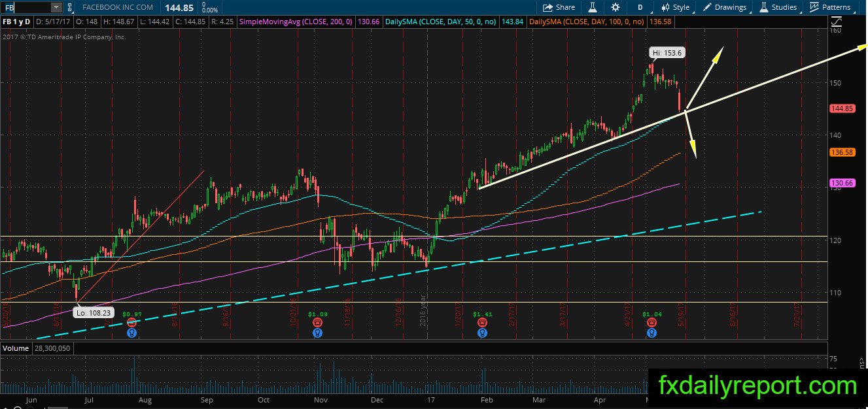This screenshot has width=868, height=409.
Task: Click the C: 144.85 close value in header
Action: [190, 22]
